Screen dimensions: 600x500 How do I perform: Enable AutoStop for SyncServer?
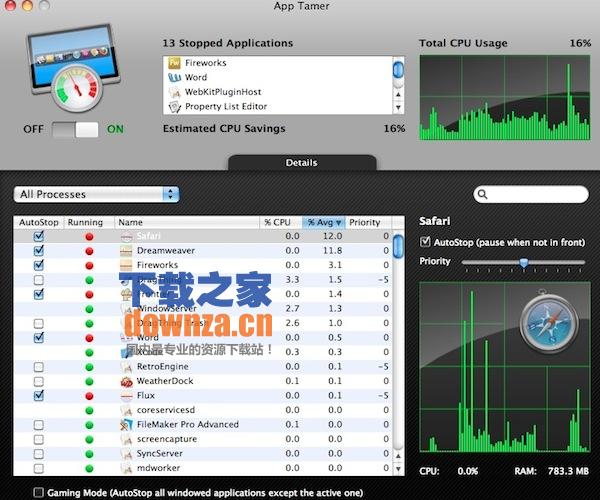pos(39,454)
